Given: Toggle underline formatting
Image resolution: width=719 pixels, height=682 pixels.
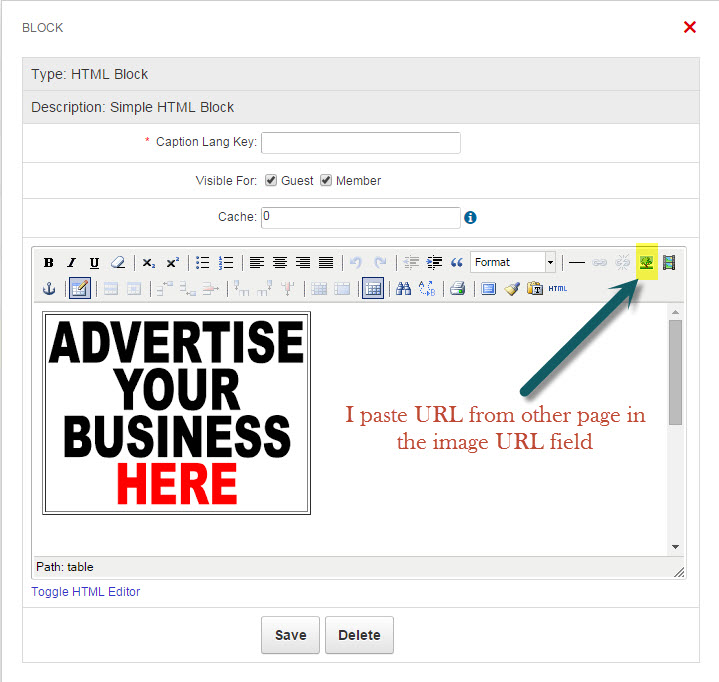Looking at the screenshot, I should 94,263.
